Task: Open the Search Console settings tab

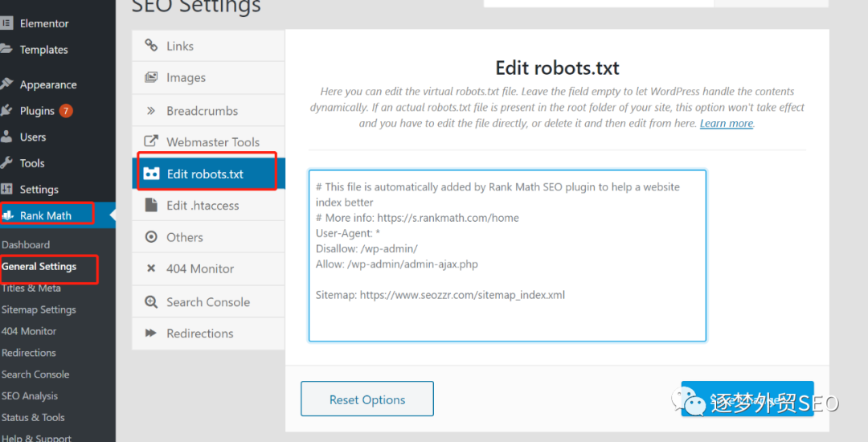Action: (209, 301)
